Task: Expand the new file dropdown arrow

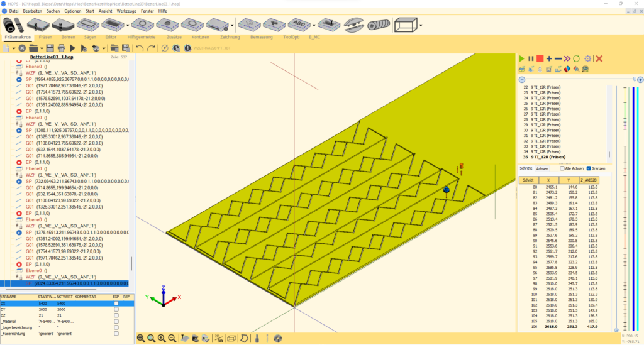Action: pyautogui.click(x=14, y=48)
